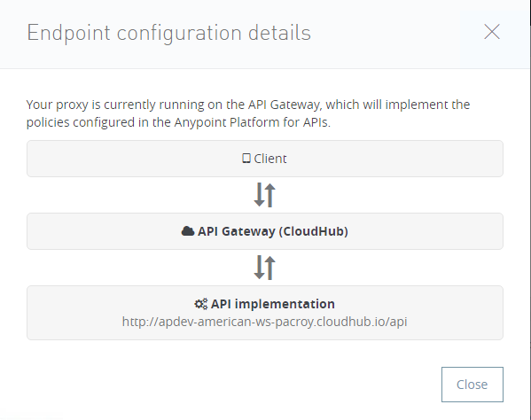Click the gears icon beside API implementation
The width and height of the screenshot is (531, 420).
tap(201, 304)
